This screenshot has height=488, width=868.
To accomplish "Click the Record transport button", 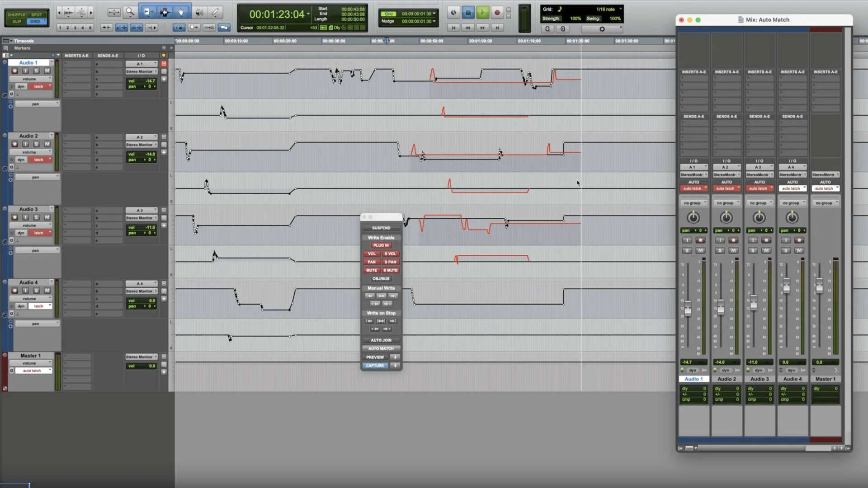I will point(497,13).
